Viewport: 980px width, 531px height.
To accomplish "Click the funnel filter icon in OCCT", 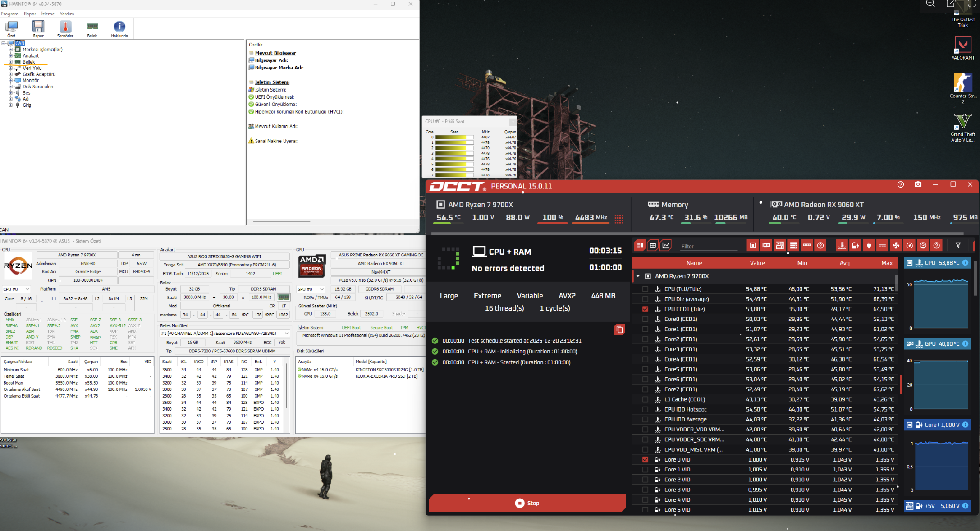I will click(x=958, y=245).
